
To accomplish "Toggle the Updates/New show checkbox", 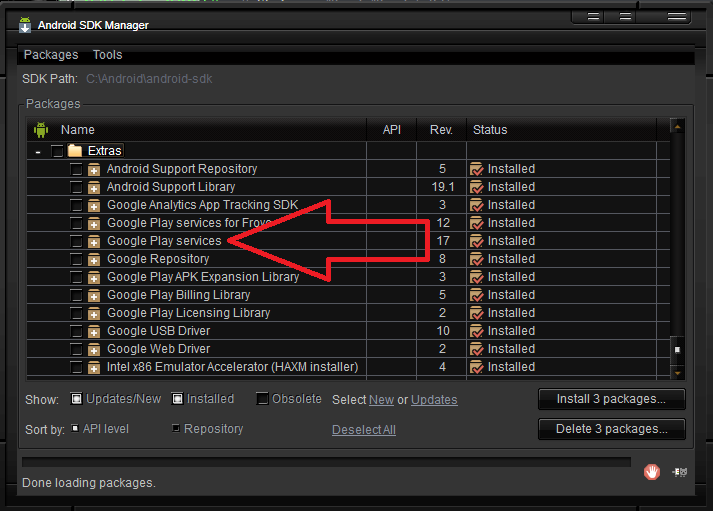I will pos(76,399).
